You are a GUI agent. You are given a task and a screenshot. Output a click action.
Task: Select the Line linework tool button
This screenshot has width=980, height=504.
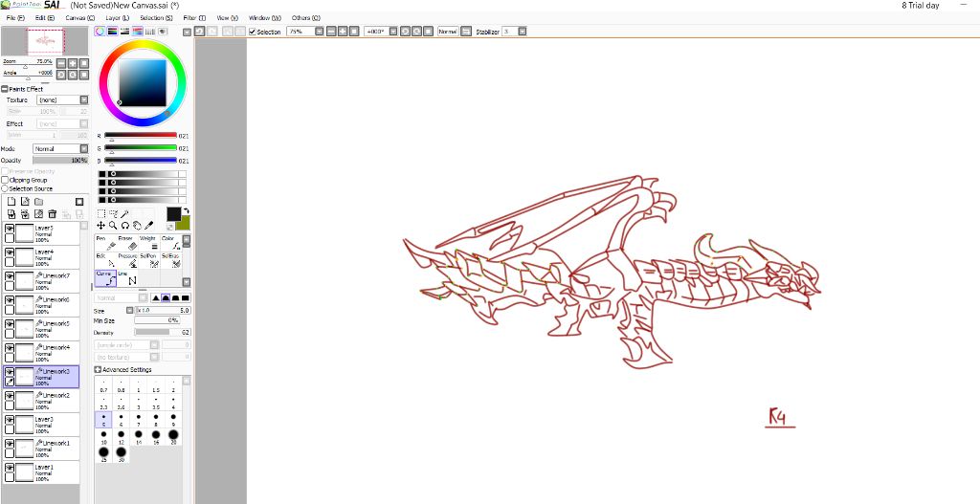coord(127,277)
